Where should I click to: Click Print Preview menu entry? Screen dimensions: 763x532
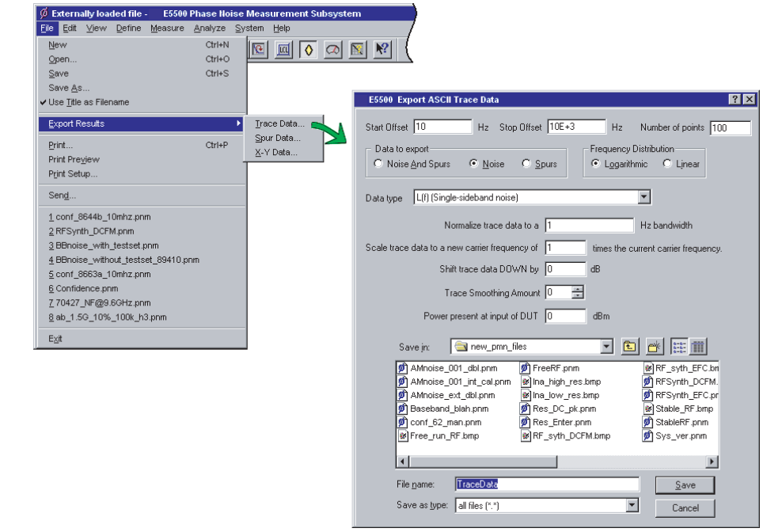point(74,160)
